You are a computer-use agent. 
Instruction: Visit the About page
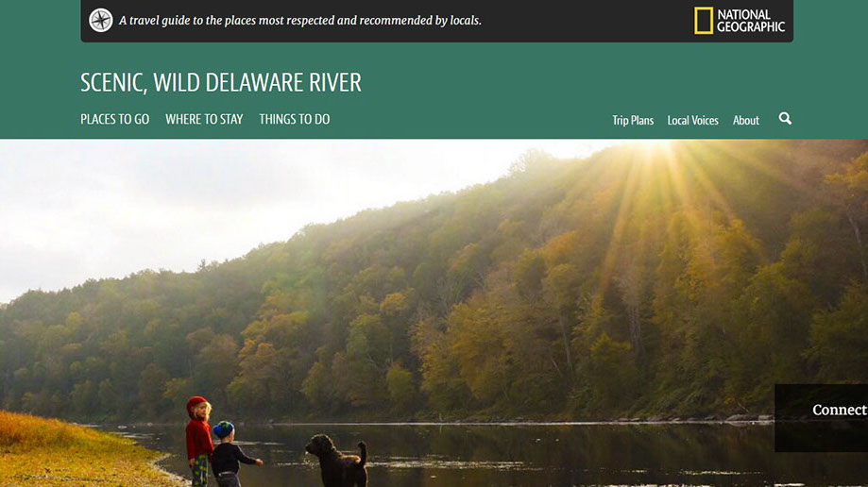coord(745,120)
